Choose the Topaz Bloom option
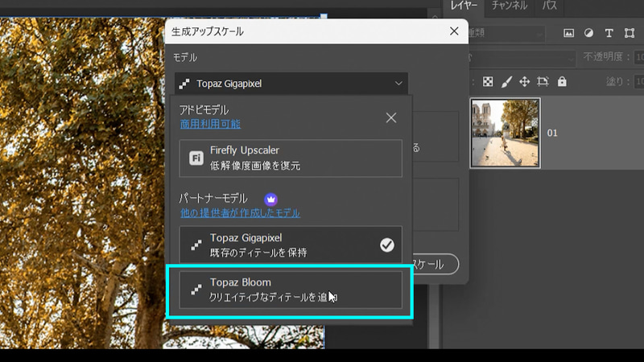This screenshot has height=362, width=644. [291, 290]
